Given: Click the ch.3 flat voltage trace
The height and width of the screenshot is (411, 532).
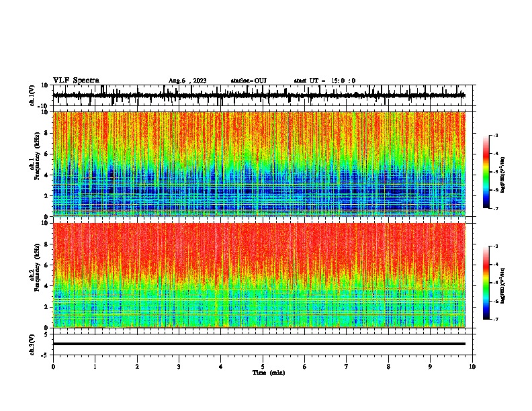Looking at the screenshot, I should [259, 344].
